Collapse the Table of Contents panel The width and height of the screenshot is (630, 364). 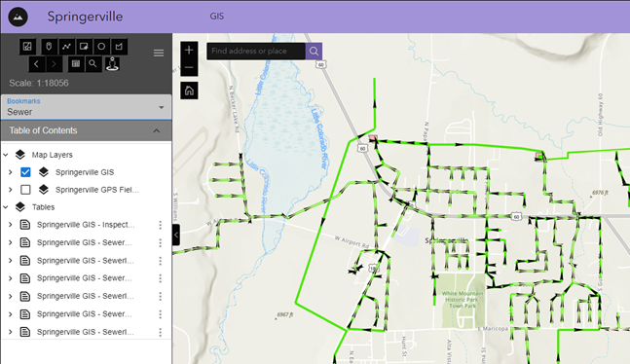pyautogui.click(x=157, y=130)
